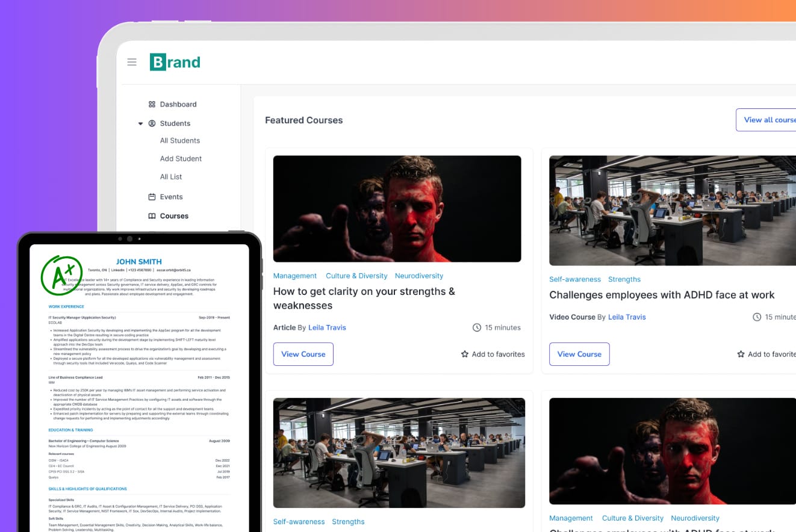796x532 pixels.
Task: Open Add Student from the sidebar
Action: pos(181,158)
